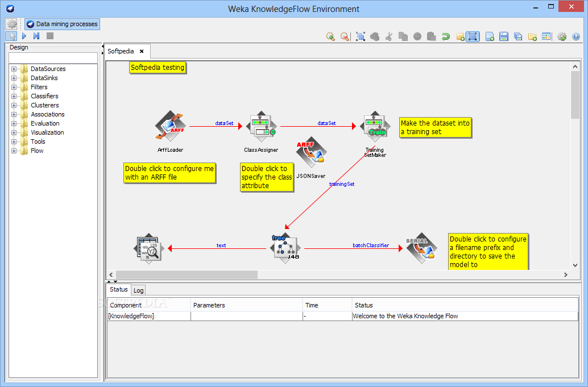Select the JSONSaver node icon

tap(311, 152)
